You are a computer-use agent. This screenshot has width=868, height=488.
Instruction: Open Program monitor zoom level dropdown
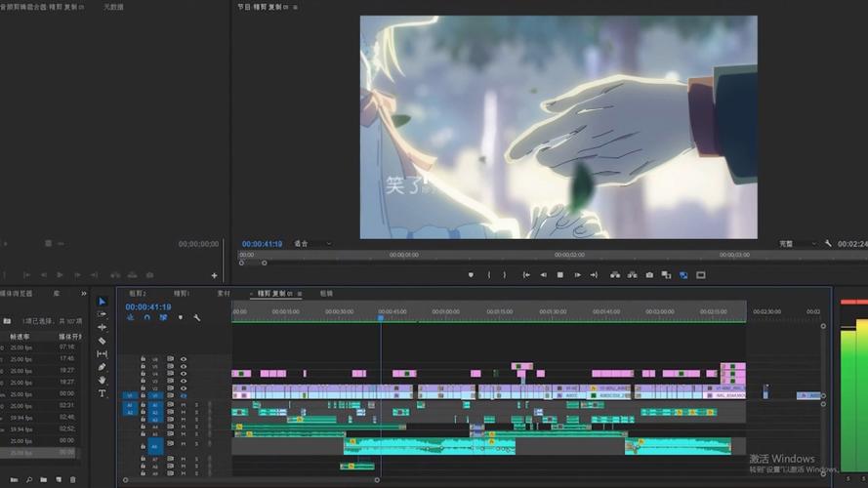point(312,243)
